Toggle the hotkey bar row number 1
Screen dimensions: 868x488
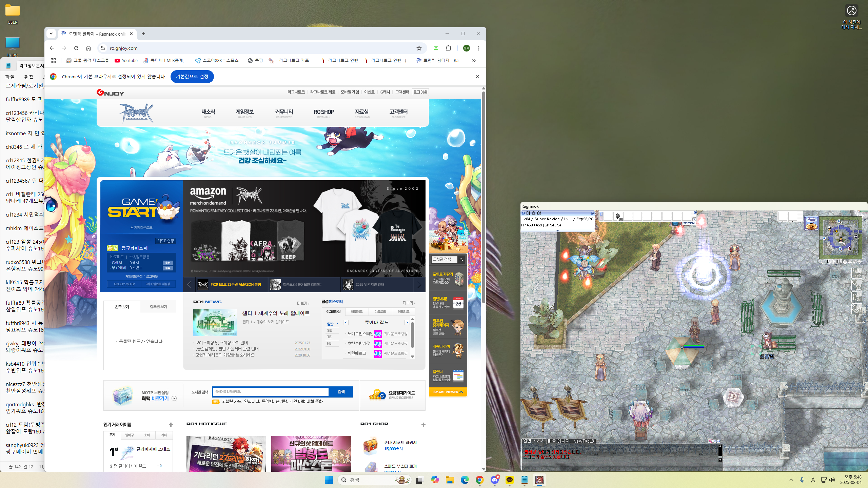click(601, 214)
